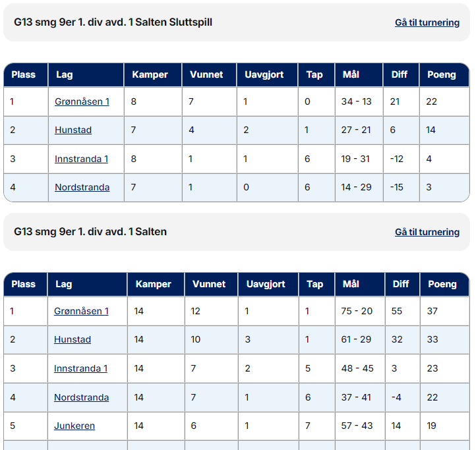
Task: Click Hunstad team with 7 matches played
Action: 73,130
